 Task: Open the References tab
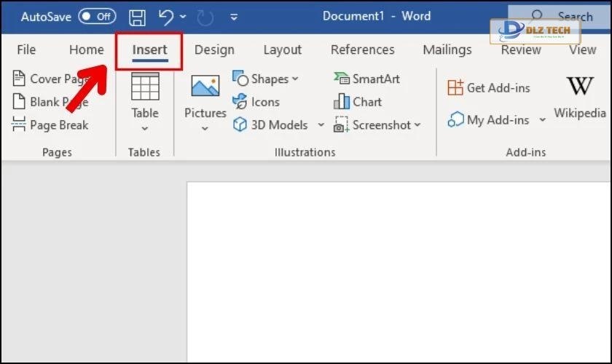click(x=362, y=50)
